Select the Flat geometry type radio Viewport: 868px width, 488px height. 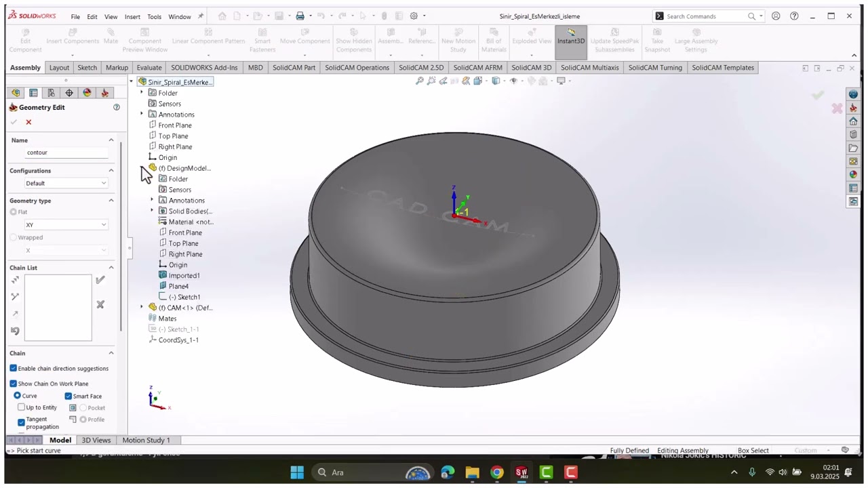click(14, 212)
